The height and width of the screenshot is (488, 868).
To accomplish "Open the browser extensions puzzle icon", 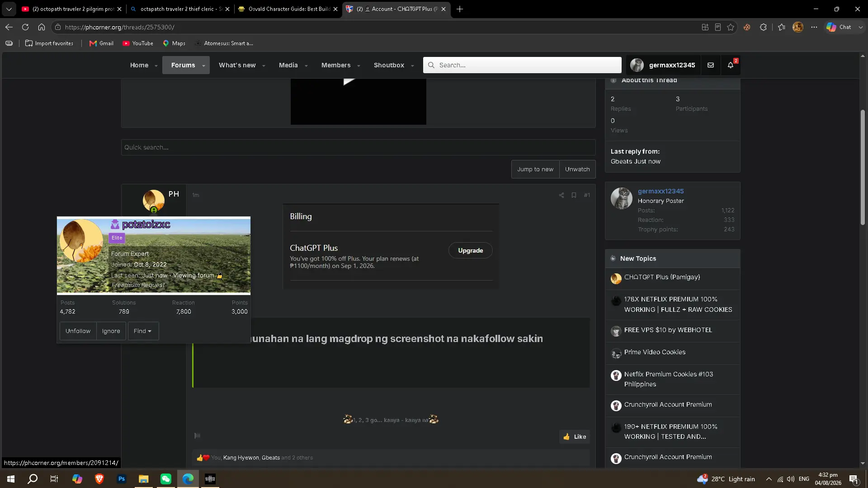I will click(764, 27).
